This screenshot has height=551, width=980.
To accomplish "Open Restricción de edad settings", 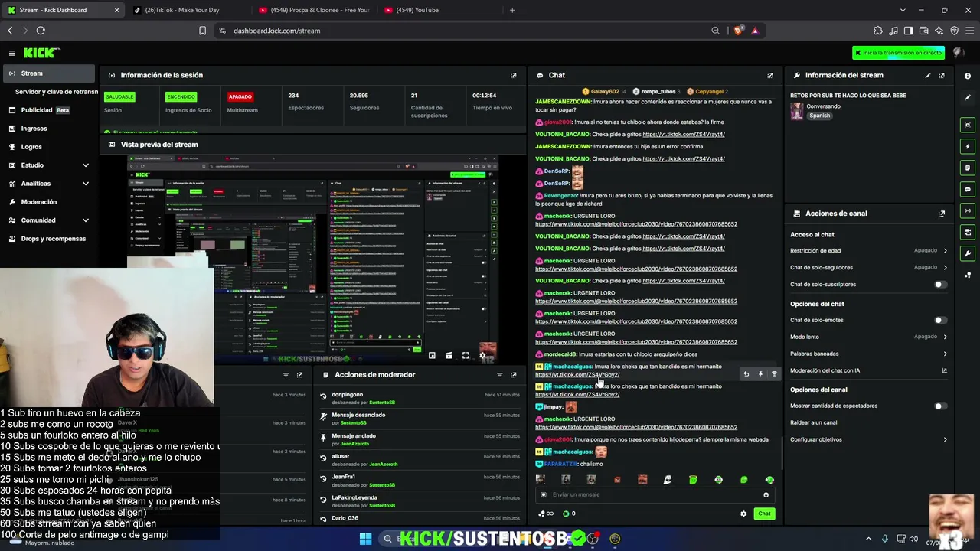I will click(869, 250).
